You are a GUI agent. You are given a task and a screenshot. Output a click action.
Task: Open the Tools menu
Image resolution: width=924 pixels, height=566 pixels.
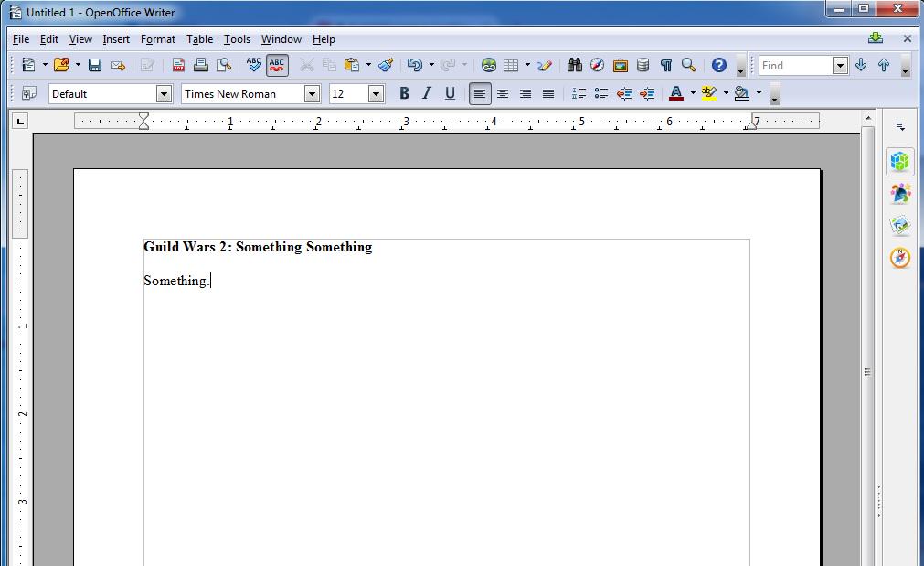pos(237,39)
